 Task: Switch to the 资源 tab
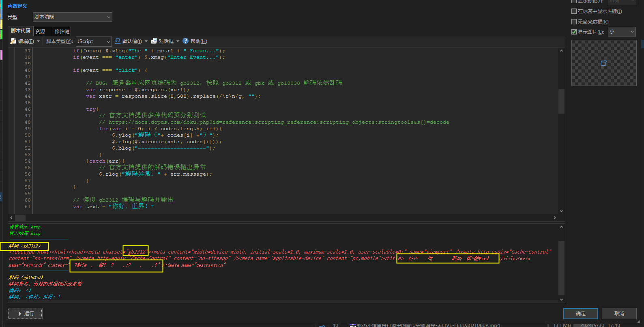pyautogui.click(x=40, y=31)
